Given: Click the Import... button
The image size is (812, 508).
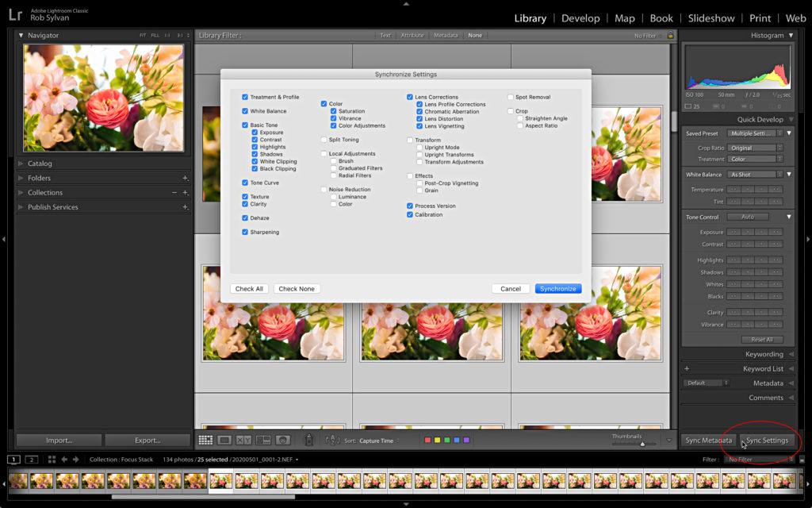Looking at the screenshot, I should [59, 440].
